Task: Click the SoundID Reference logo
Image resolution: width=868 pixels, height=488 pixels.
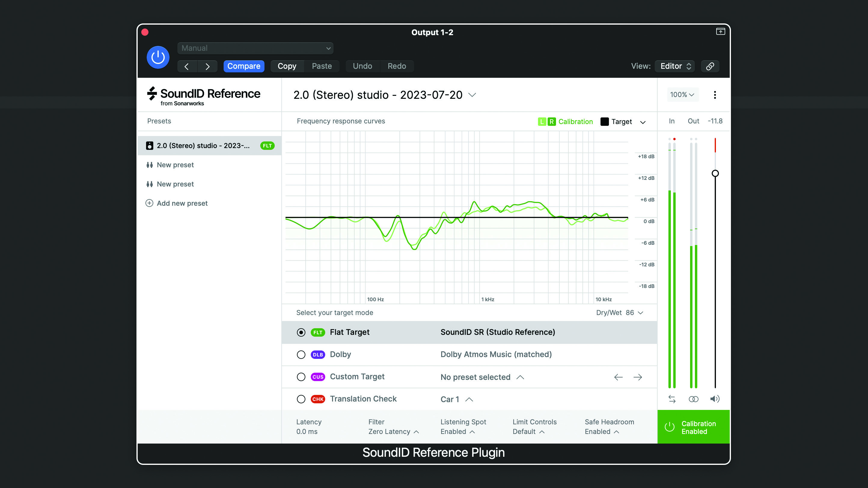Action: pos(203,96)
